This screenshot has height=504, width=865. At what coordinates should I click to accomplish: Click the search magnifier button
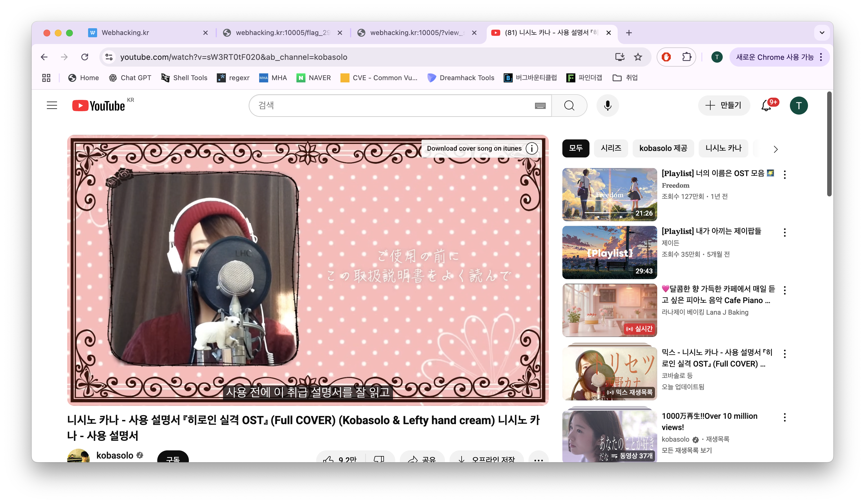569,105
